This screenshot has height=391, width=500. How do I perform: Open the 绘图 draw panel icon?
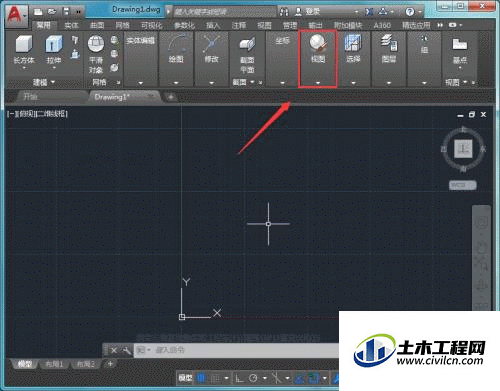pyautogui.click(x=176, y=43)
